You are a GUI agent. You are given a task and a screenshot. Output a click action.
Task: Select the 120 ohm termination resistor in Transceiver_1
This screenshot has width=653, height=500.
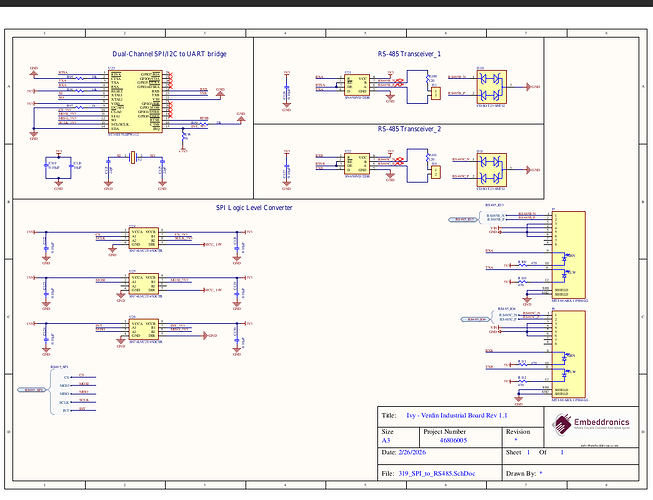point(427,79)
